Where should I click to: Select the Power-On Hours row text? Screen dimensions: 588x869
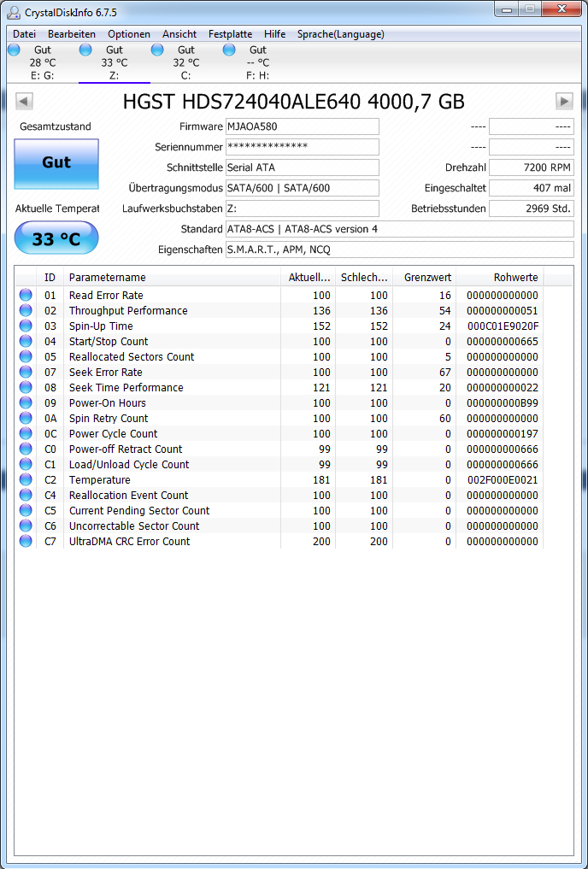click(108, 403)
